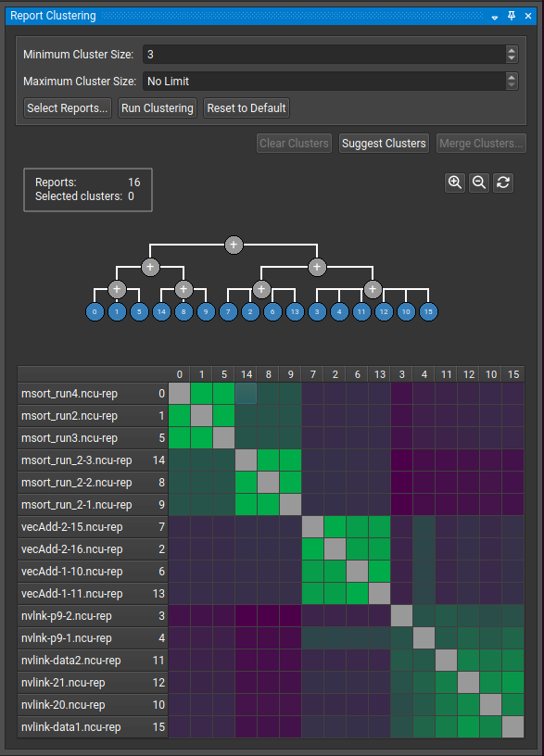Click blue leaf node 9 in the tree

tap(206, 311)
